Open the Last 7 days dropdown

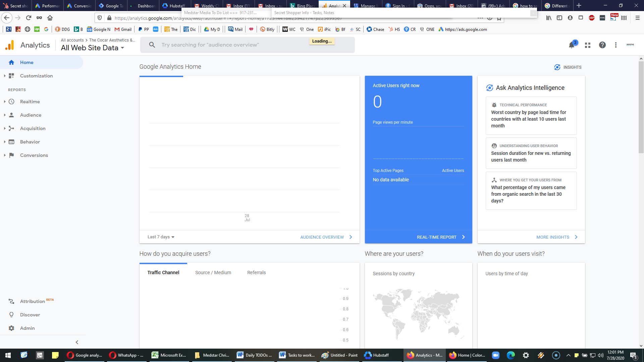(x=161, y=237)
